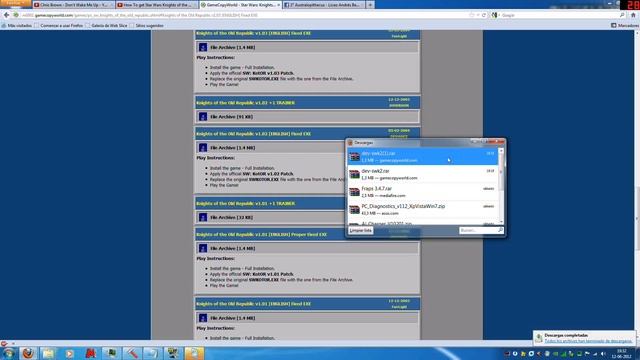The width and height of the screenshot is (640, 360).
Task: Click Descargas list scrollbar up arrow
Action: (501, 151)
